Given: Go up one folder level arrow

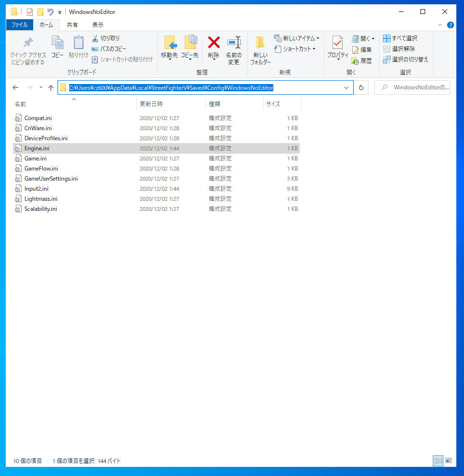Looking at the screenshot, I should coord(51,88).
